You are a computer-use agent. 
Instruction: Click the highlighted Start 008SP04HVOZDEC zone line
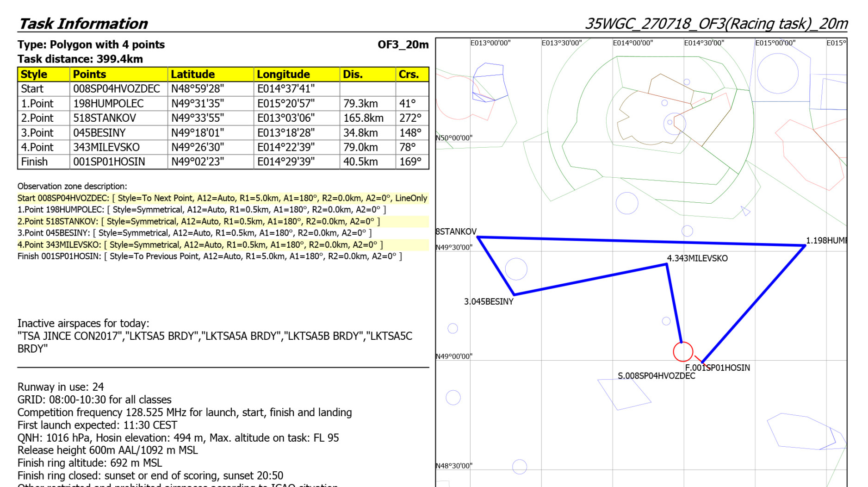pos(222,198)
